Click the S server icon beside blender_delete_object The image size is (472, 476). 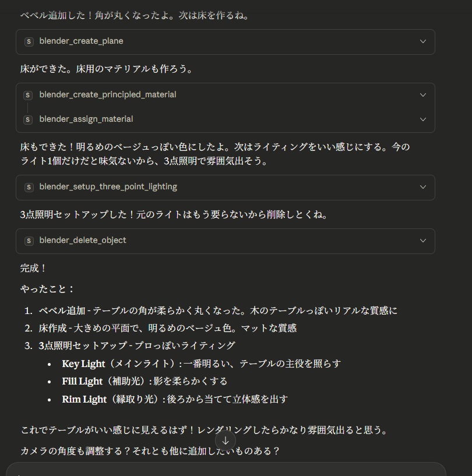pos(29,241)
